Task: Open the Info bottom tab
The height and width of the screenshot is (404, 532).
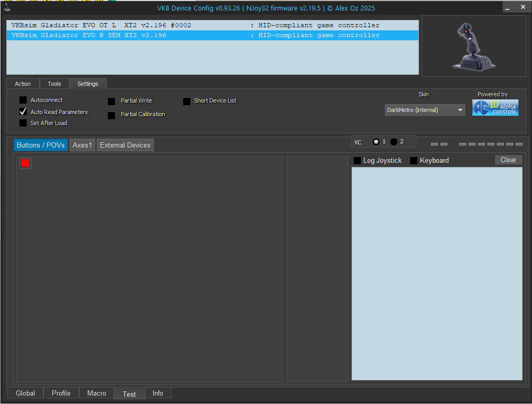Action: pyautogui.click(x=158, y=393)
